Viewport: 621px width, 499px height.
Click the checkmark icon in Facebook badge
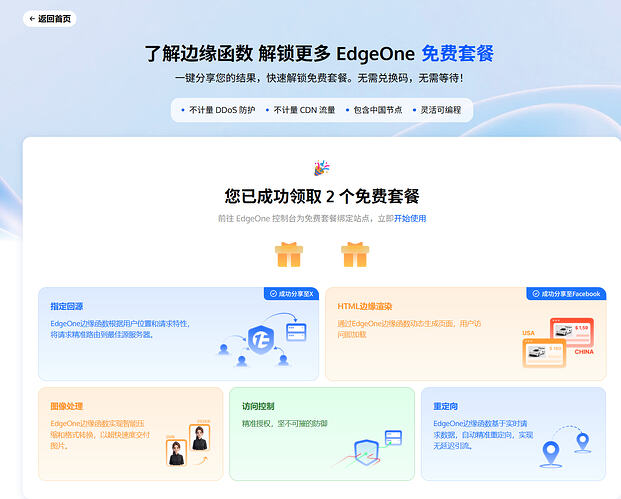536,294
